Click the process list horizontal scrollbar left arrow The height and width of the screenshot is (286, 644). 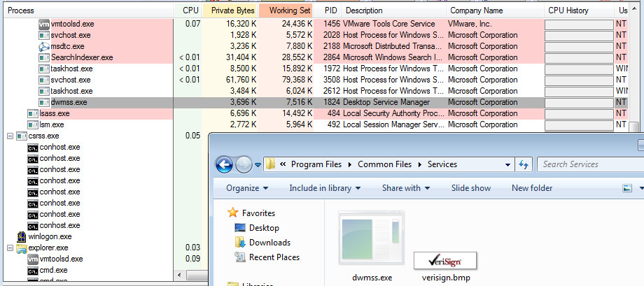coord(179,275)
